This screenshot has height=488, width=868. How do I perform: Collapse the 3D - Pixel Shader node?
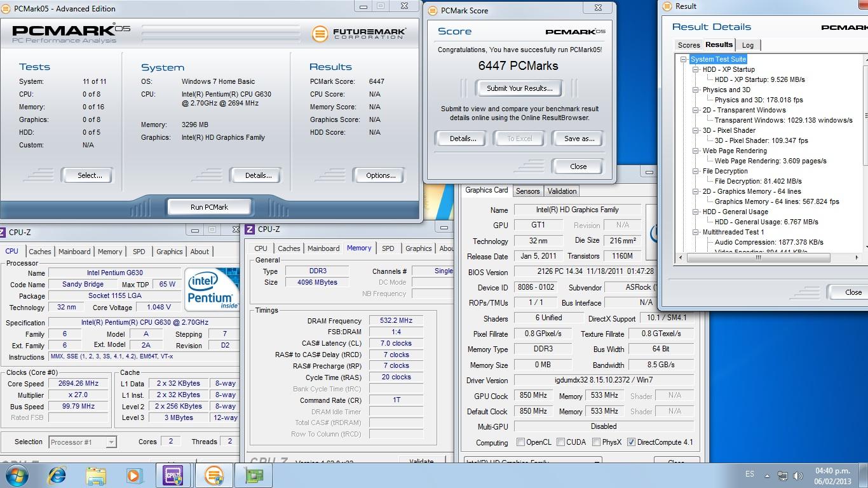click(696, 131)
